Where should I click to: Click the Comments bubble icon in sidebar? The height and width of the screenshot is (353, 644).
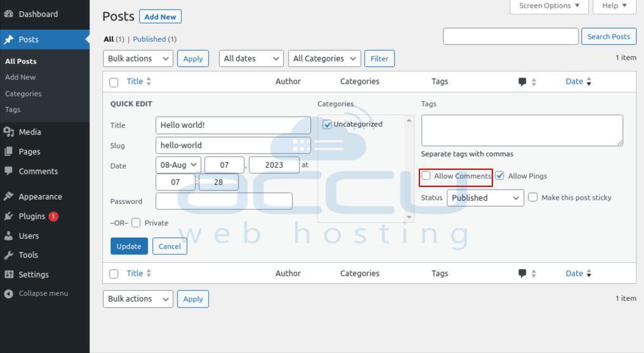click(9, 171)
